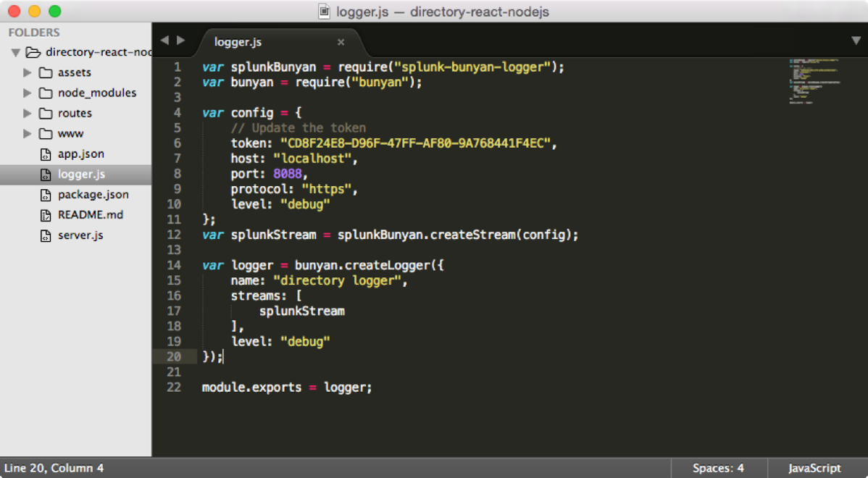Click the package.json file icon
The width and height of the screenshot is (868, 478).
(x=46, y=195)
